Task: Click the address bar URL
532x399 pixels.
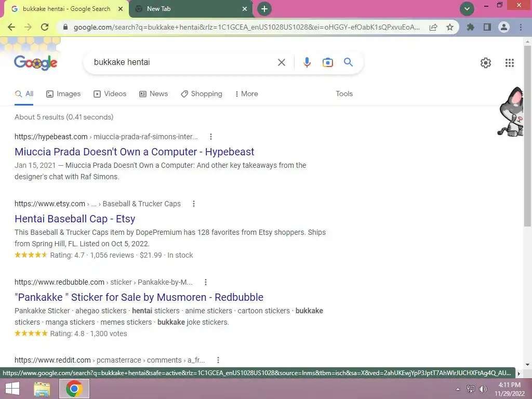Action: point(247,27)
